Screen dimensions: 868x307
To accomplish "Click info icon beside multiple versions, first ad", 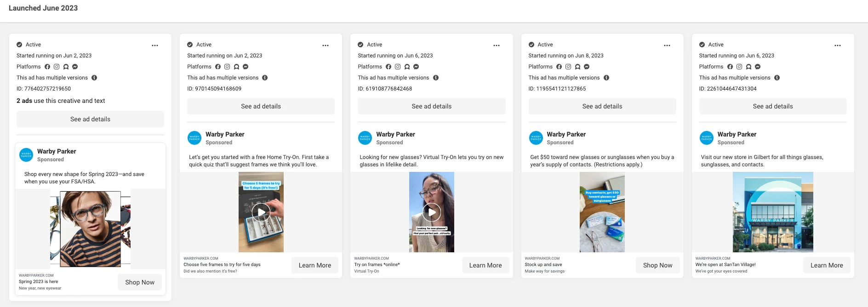I will (x=94, y=78).
